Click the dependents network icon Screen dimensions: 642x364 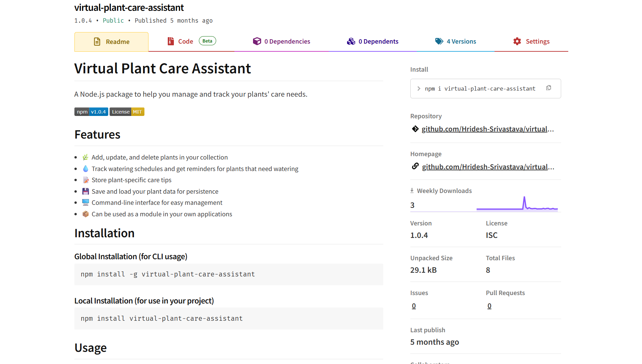[x=351, y=41]
